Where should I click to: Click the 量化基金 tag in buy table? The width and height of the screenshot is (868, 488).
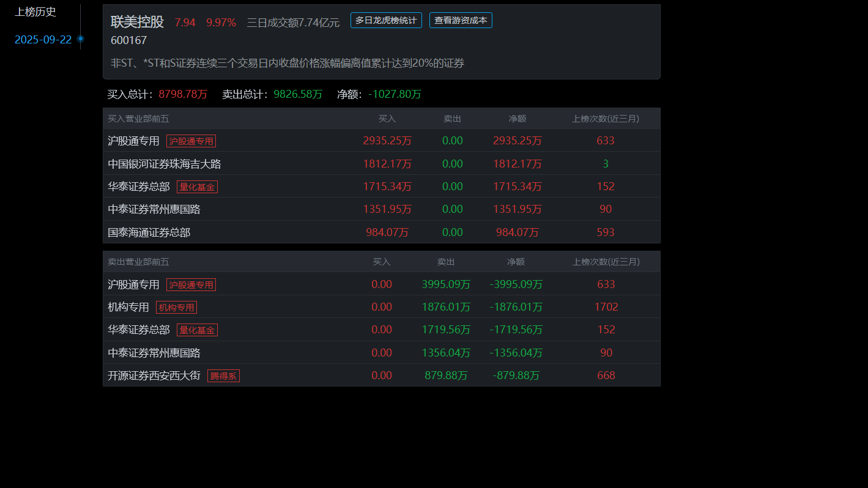[x=197, y=187]
